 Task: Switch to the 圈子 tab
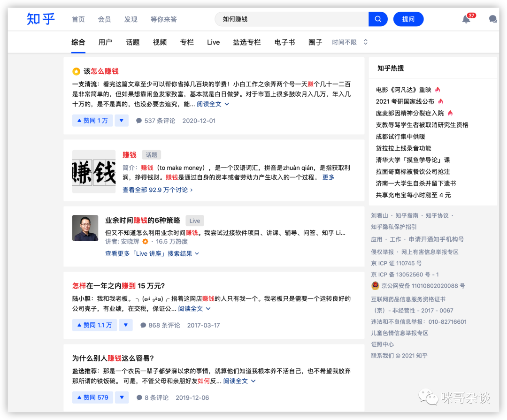(x=315, y=42)
